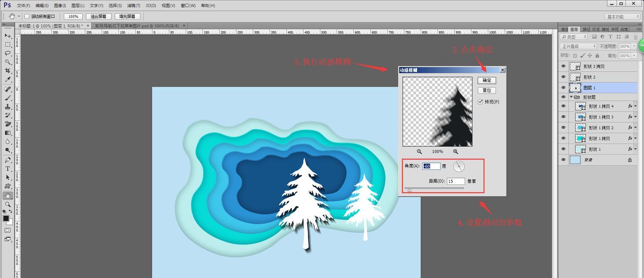Image resolution: width=644 pixels, height=278 pixels.
Task: Click the angle dial in motion blur dialog
Action: pyautogui.click(x=459, y=166)
